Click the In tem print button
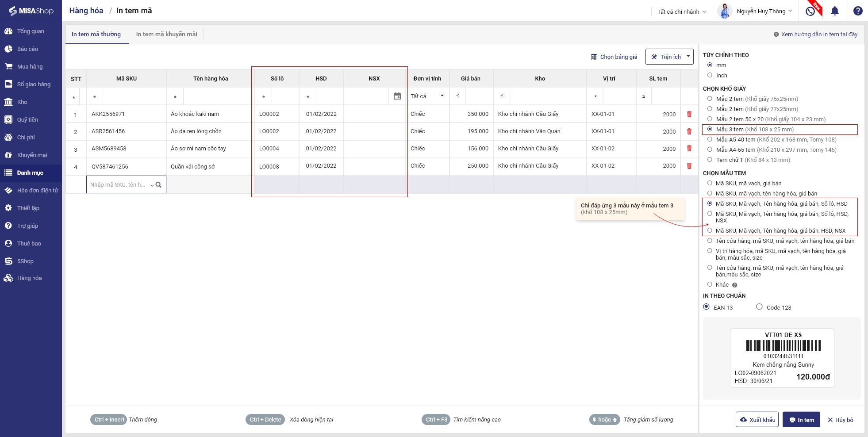The width and height of the screenshot is (868, 437). click(801, 420)
